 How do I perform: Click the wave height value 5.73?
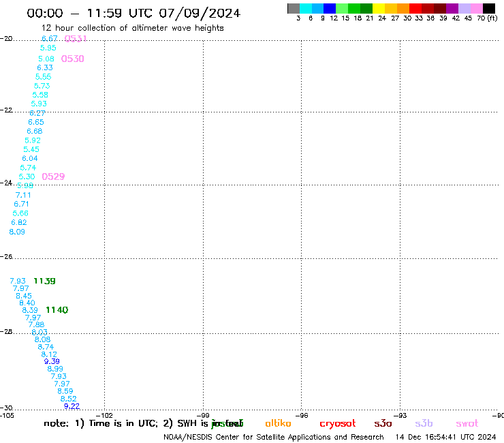[42, 86]
